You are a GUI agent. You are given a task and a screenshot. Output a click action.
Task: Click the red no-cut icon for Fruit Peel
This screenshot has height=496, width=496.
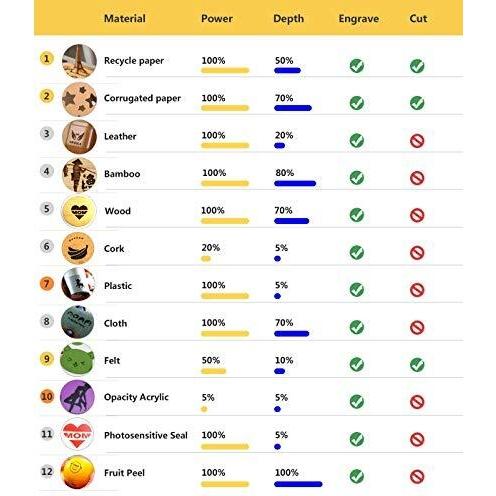click(x=417, y=476)
